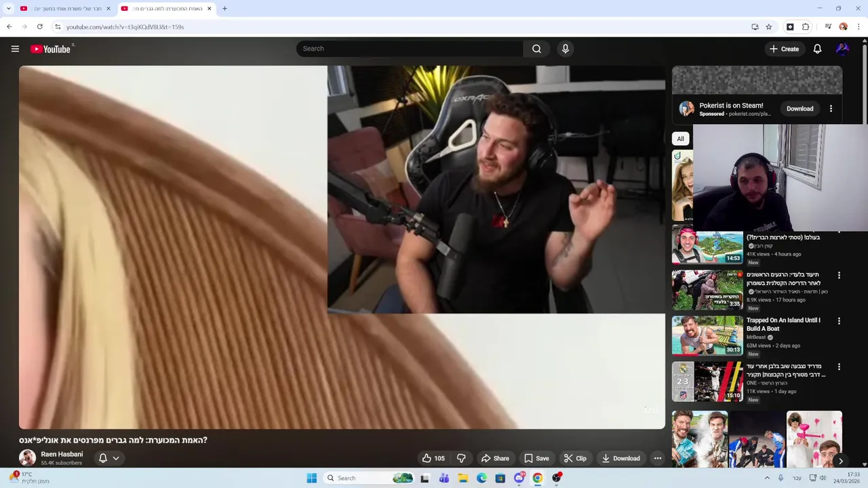Open YouTube notifications bell
The image size is (868, 488).
click(817, 49)
